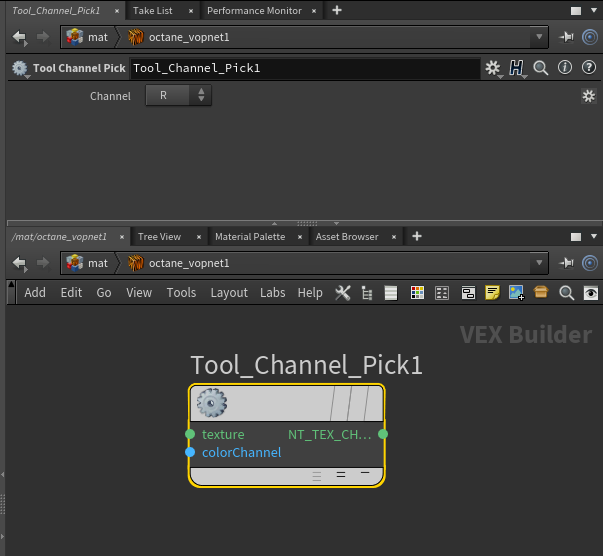
Task: Open path dropdown in parameter pane
Action: click(x=539, y=37)
